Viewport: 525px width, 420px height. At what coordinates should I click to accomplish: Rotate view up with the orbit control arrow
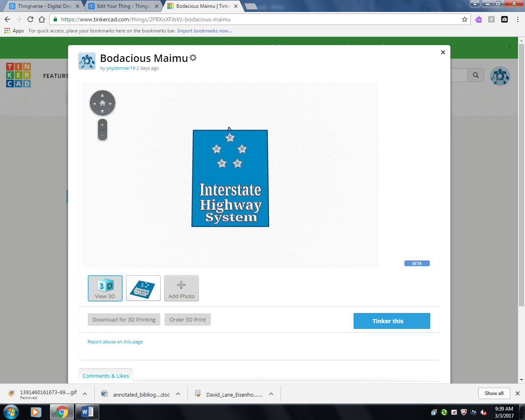point(103,95)
